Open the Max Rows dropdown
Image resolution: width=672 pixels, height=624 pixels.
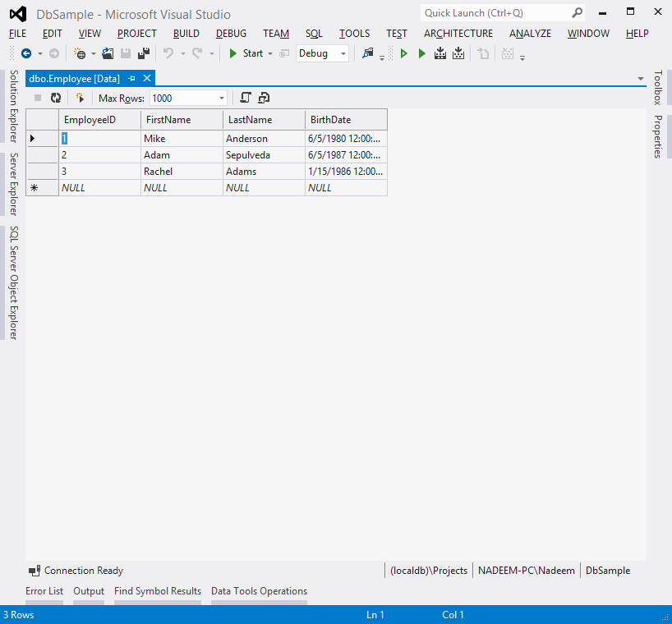[222, 98]
